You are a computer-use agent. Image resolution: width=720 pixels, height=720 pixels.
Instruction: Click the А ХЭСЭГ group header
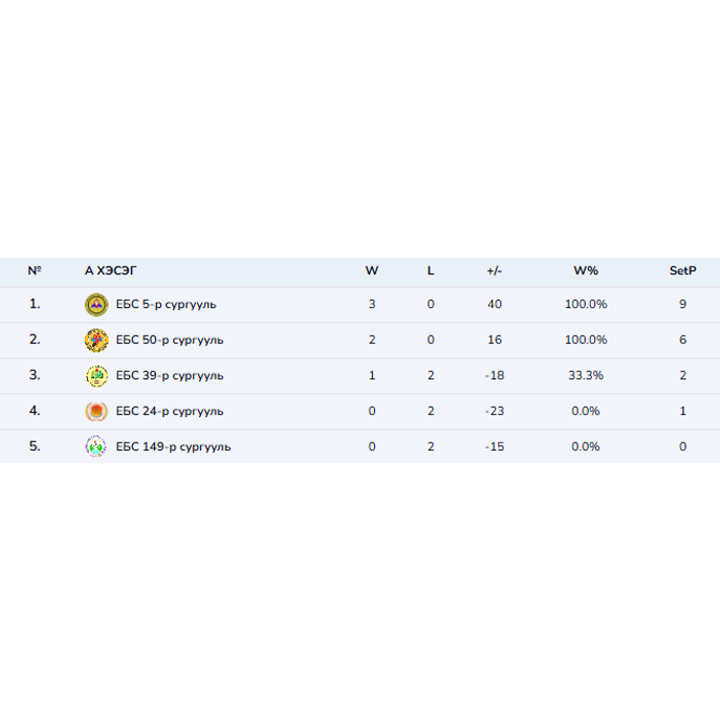111,271
